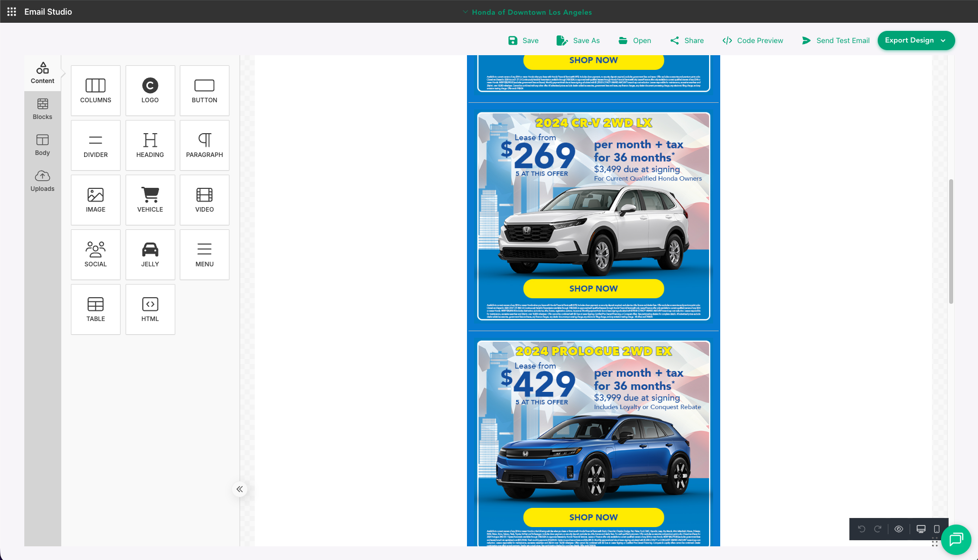978x560 pixels.
Task: Open Code Preview
Action: tap(753, 41)
